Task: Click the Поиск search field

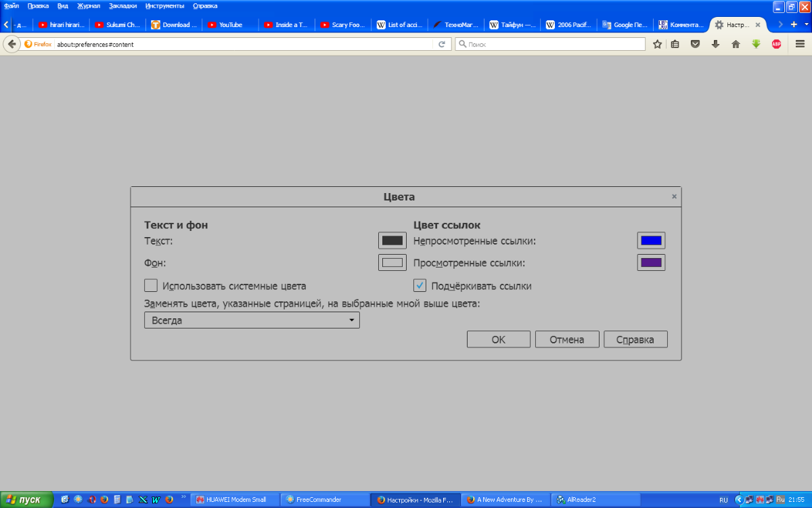Action: click(550, 44)
